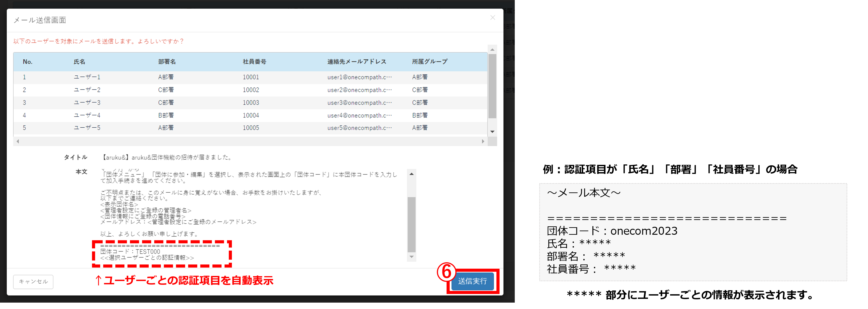
Task: Click the right arrow of the horizontal scrollbar
Action: click(483, 141)
